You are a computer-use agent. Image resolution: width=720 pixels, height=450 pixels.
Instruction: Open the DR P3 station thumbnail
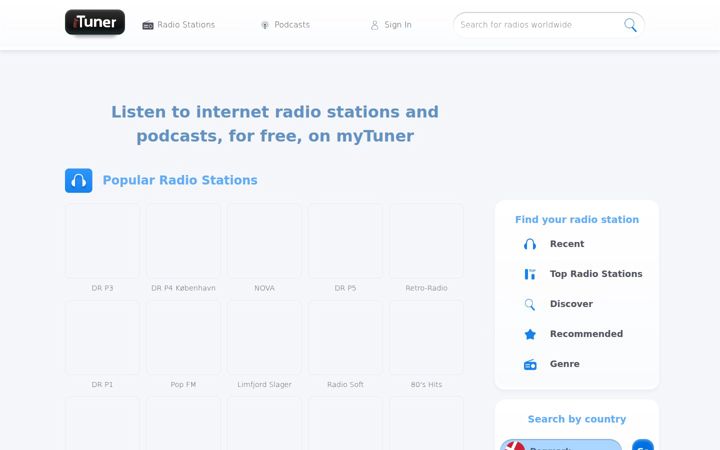click(102, 241)
